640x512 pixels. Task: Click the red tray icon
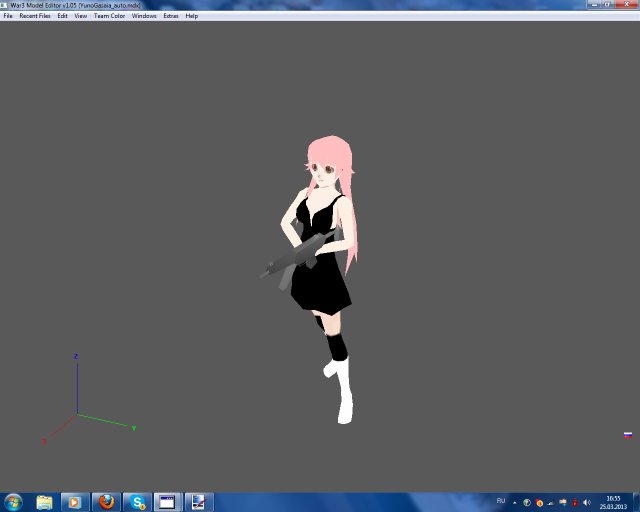coord(575,503)
